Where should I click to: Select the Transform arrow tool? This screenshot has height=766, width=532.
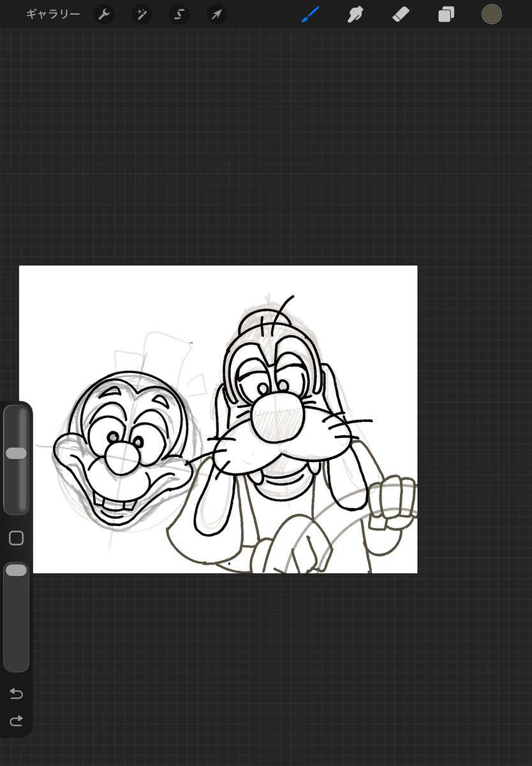pos(217,14)
